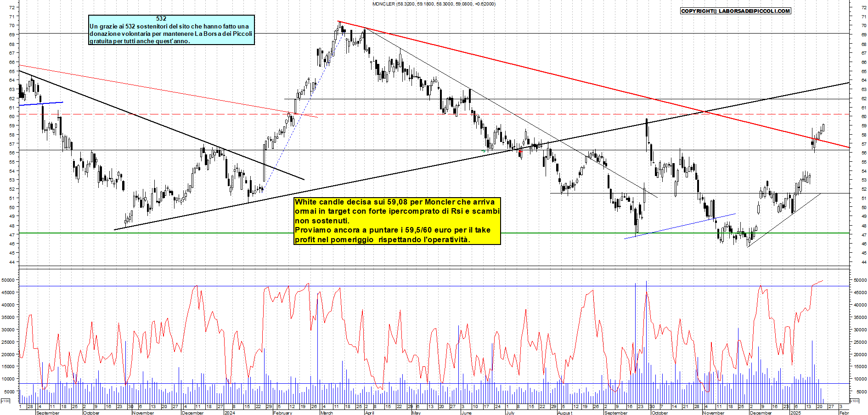This screenshot has width=868, height=415.
Task: Click the 'Febr' label ending the time axis
Action: (844, 413)
